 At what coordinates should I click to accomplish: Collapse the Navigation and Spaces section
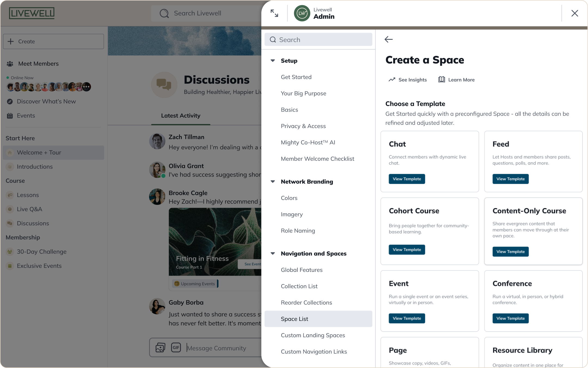click(x=273, y=253)
